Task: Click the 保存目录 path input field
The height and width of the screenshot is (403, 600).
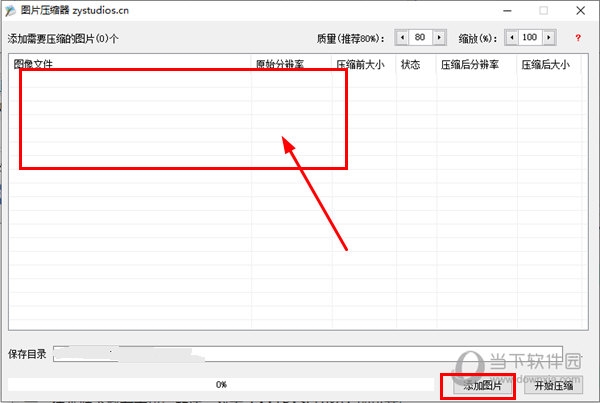Action: pyautogui.click(x=308, y=354)
